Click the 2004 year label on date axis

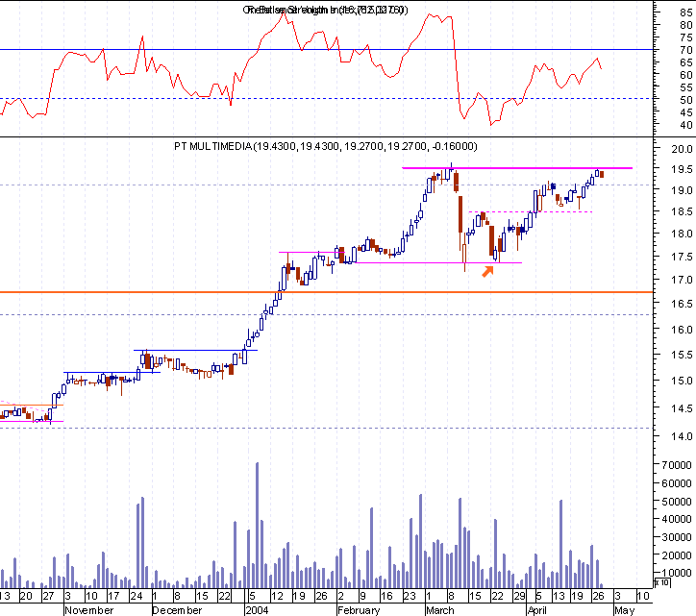click(257, 610)
